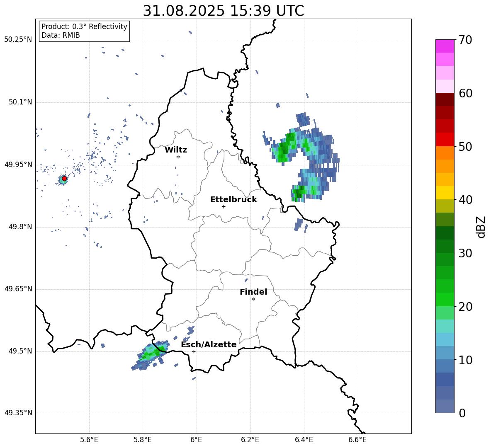Image resolution: width=491 pixels, height=448 pixels.
Task: Click the dBZ colorbar label
Action: pos(481,227)
